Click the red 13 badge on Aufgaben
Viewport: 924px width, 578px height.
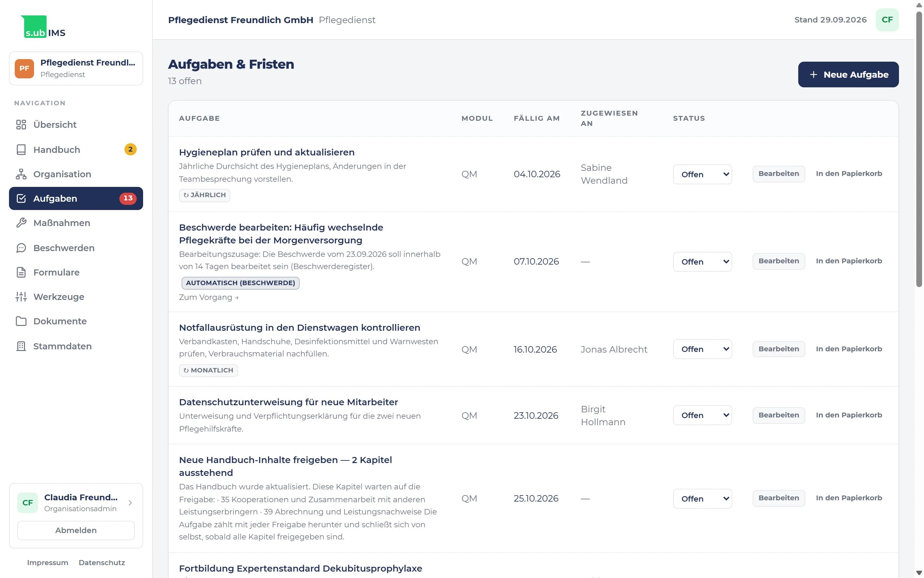128,198
